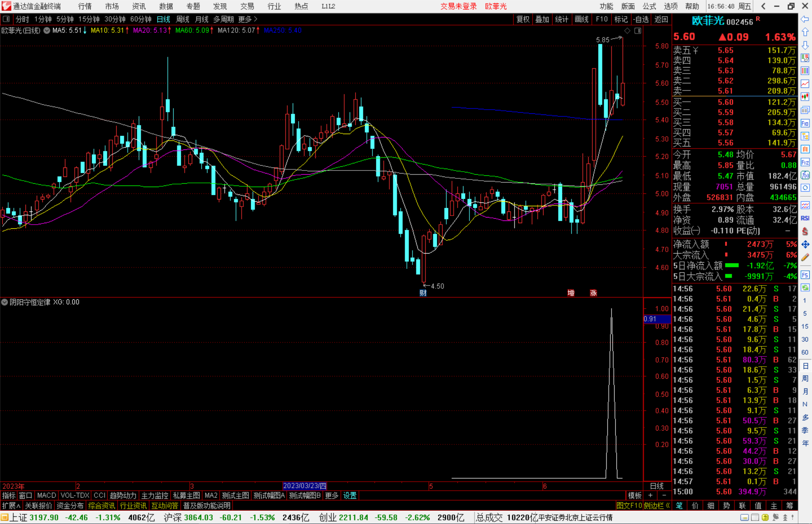Switch to the 周线 weekly period tab

click(183, 19)
